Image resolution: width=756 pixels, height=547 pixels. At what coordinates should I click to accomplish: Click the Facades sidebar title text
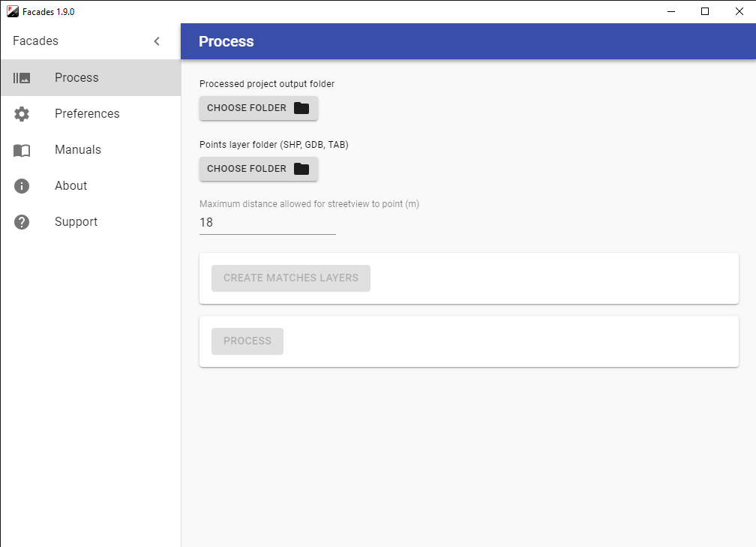pyautogui.click(x=36, y=41)
